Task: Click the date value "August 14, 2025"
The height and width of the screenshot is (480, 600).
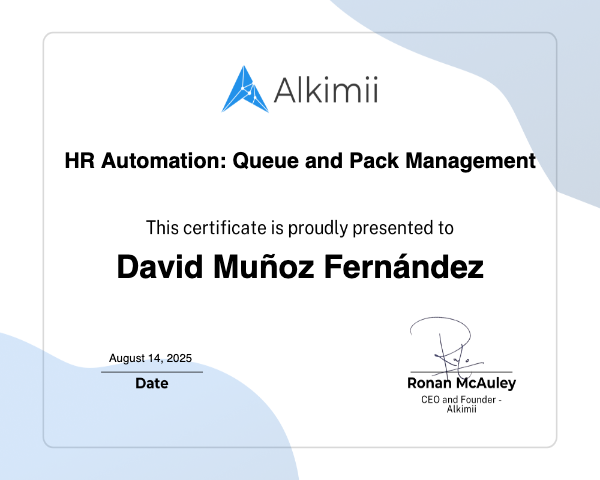Action: click(x=150, y=358)
